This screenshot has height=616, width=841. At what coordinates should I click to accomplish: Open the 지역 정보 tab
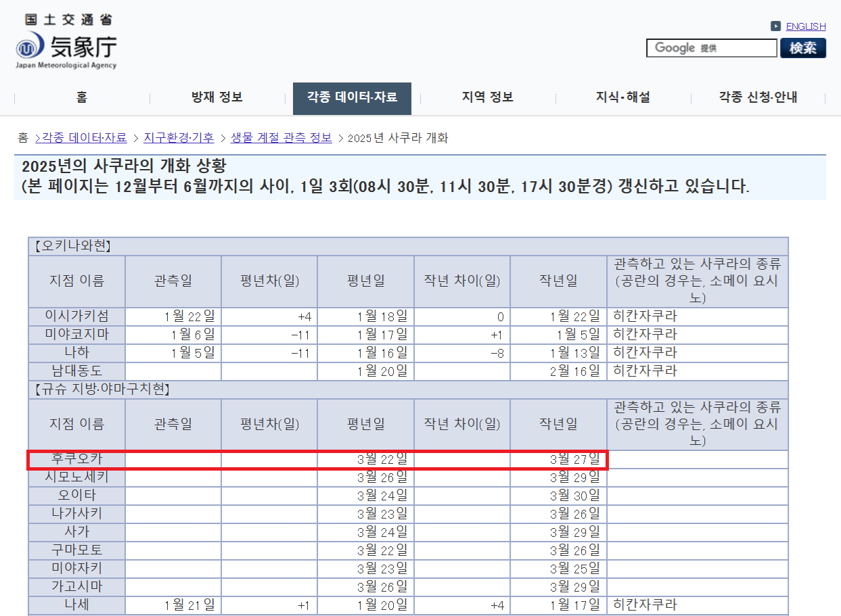[x=487, y=98]
